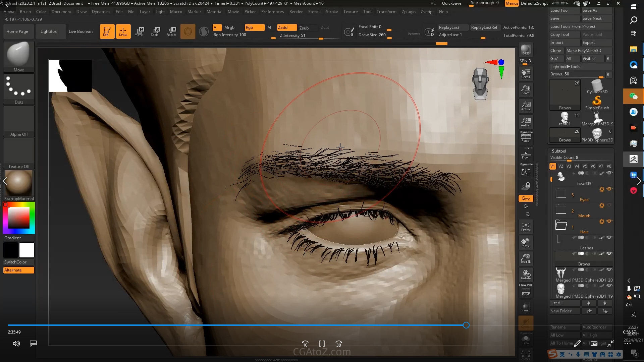The height and width of the screenshot is (362, 644).
Task: Toggle the Zadd mode button
Action: tap(287, 27)
